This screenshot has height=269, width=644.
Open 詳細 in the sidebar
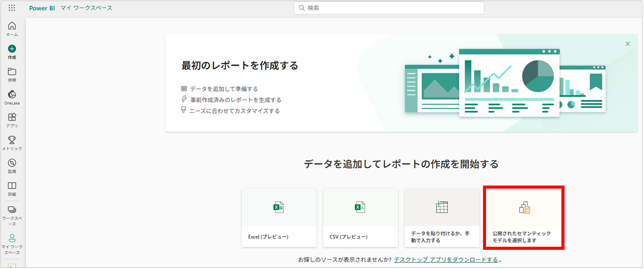pyautogui.click(x=12, y=189)
